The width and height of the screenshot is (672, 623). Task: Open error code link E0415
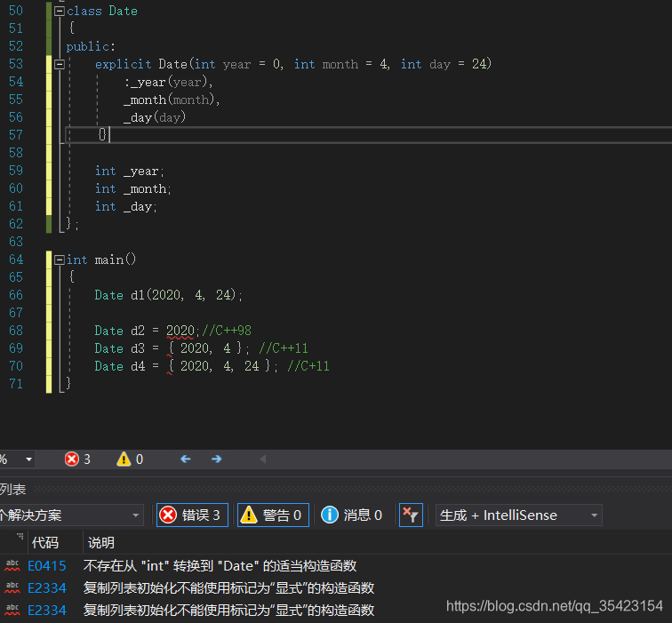coord(47,566)
